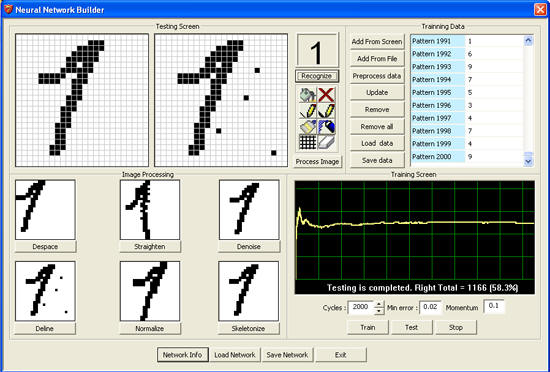Click the Train button

[368, 327]
